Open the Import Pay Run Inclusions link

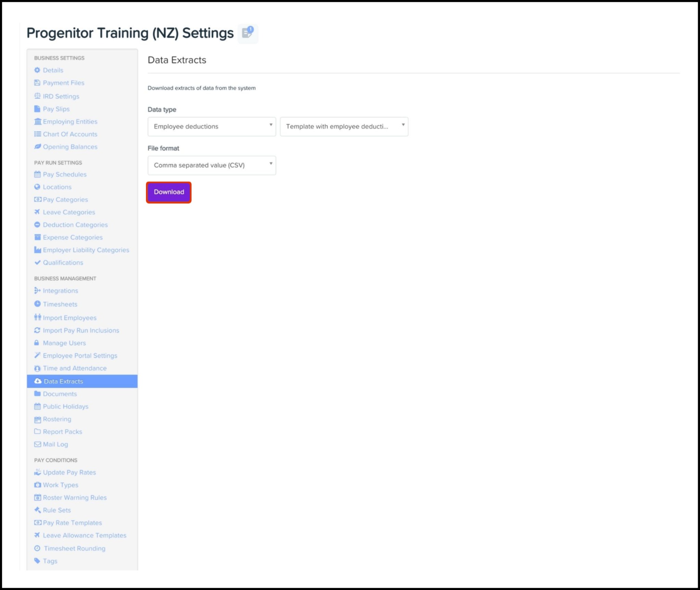pos(81,330)
